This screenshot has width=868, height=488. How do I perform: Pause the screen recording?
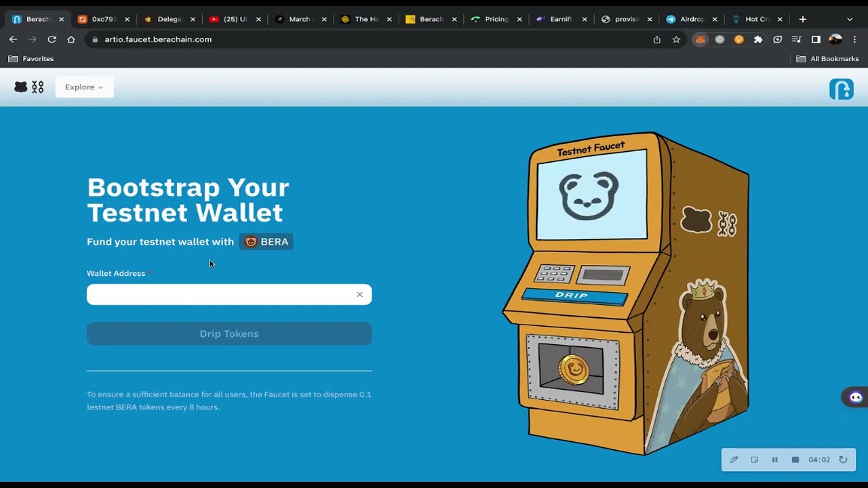pyautogui.click(x=774, y=460)
